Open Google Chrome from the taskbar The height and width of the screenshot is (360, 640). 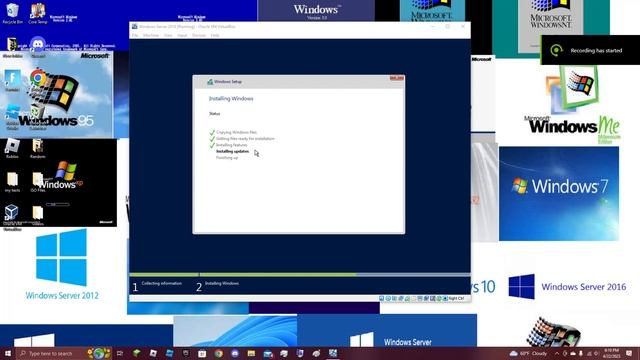click(x=219, y=353)
